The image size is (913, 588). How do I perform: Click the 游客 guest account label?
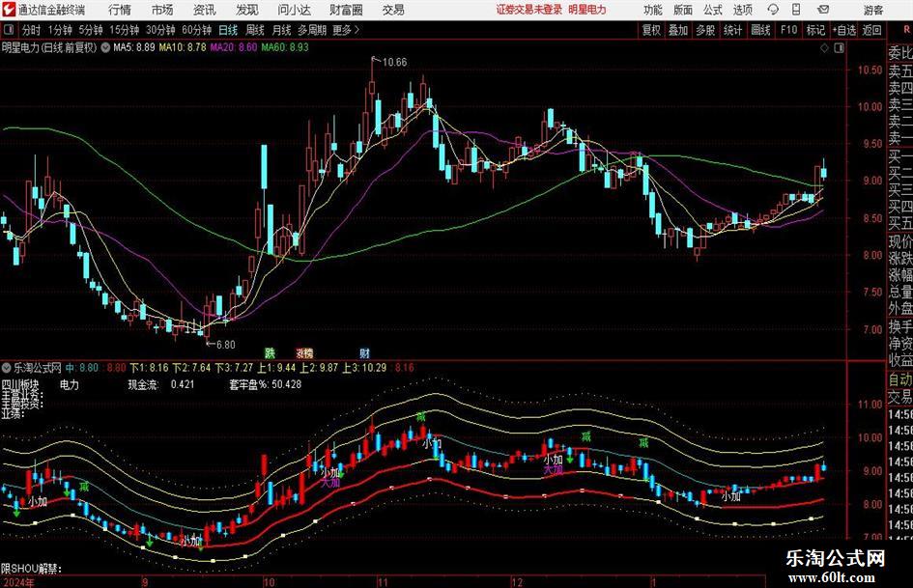873,10
